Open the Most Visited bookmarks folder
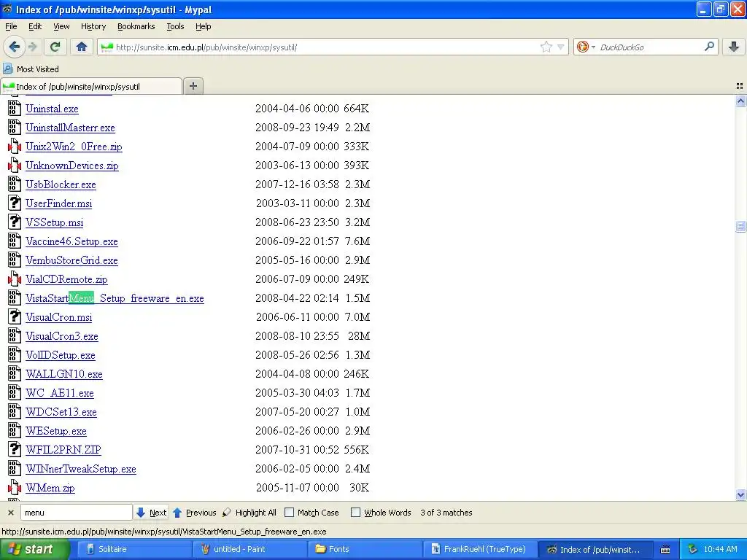 31,69
